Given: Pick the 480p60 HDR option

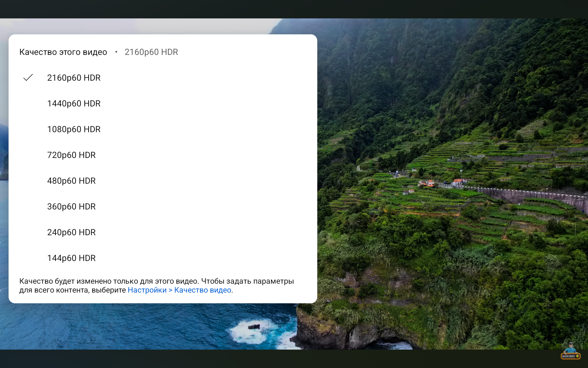Looking at the screenshot, I should (x=163, y=181).
